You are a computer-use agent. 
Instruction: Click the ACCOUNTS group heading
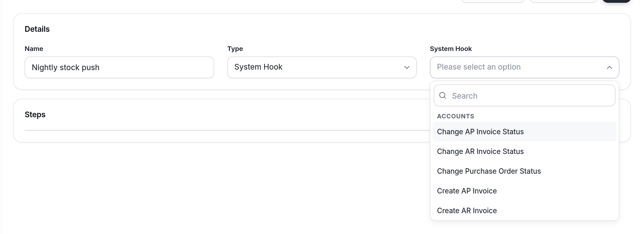[x=456, y=116]
